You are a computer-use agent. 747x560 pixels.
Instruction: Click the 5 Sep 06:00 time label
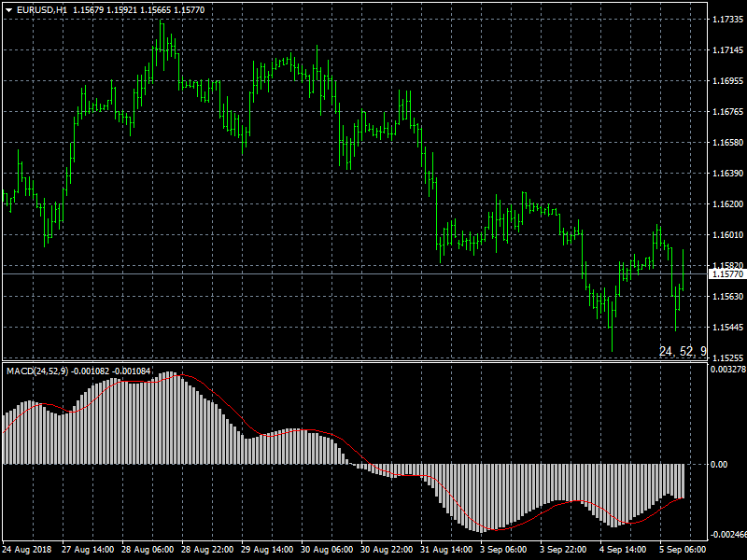click(683, 550)
